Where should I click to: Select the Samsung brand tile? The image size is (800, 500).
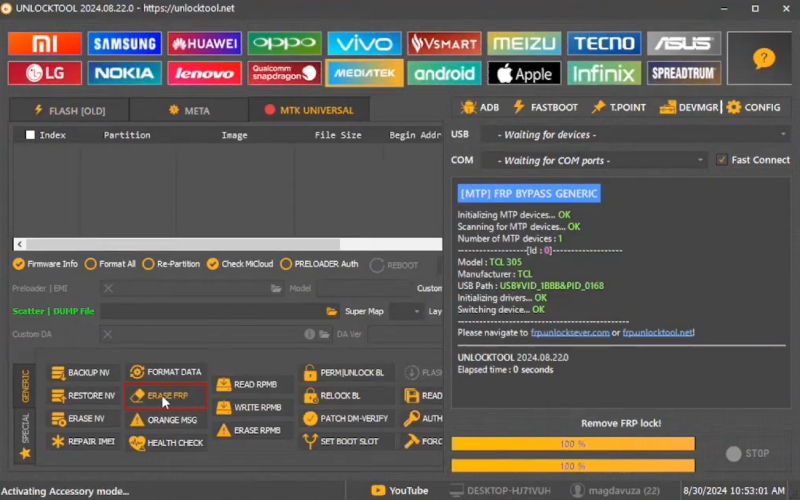tap(124, 43)
